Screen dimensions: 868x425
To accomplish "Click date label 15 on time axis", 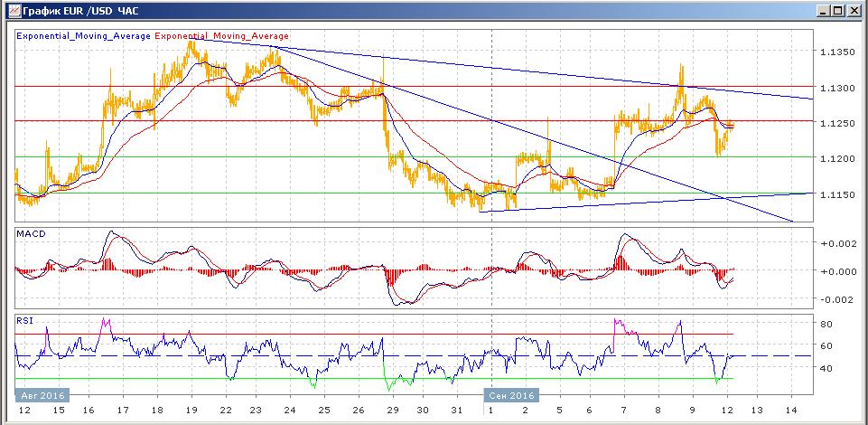I will tap(59, 411).
